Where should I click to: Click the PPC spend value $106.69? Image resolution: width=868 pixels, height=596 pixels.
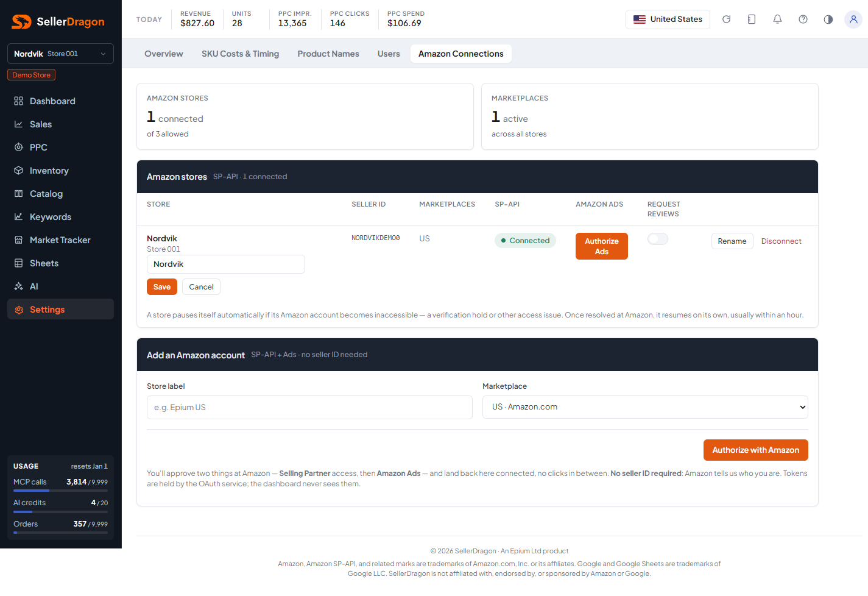404,23
